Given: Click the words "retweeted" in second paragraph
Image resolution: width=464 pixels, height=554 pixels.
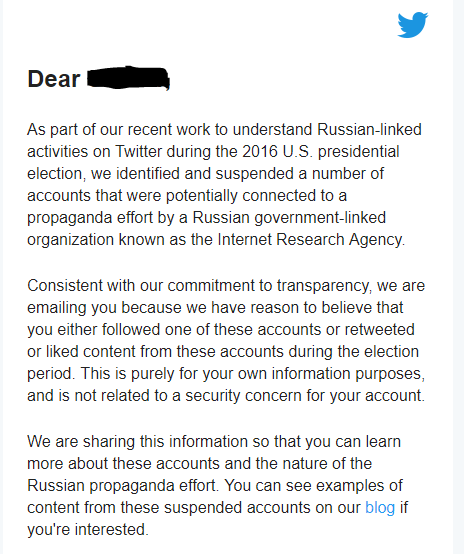Looking at the screenshot, I should pyautogui.click(x=379, y=329).
